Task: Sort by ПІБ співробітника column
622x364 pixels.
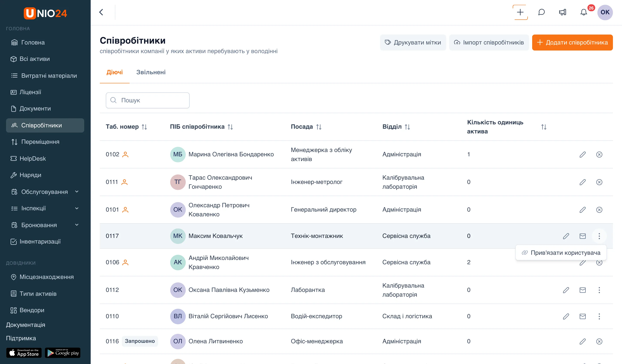Action: click(230, 127)
